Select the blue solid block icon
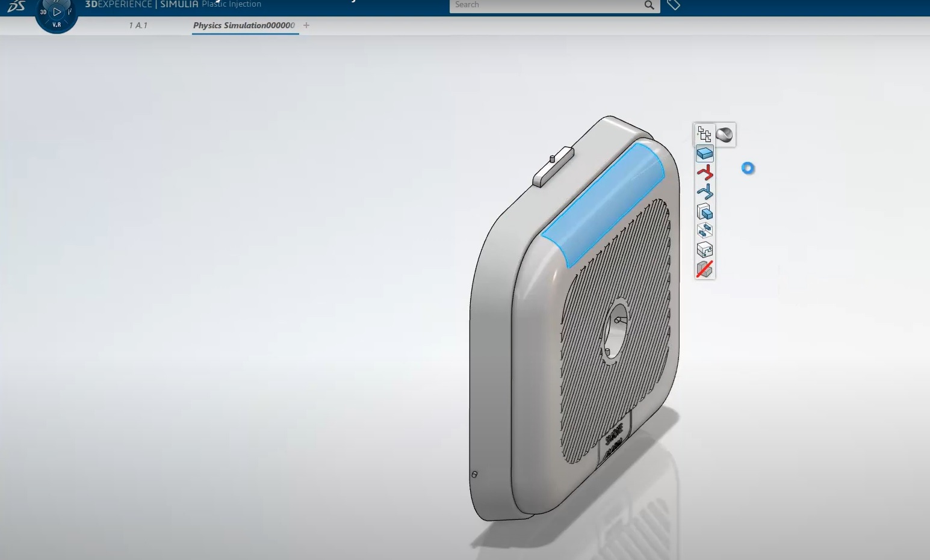 click(704, 154)
